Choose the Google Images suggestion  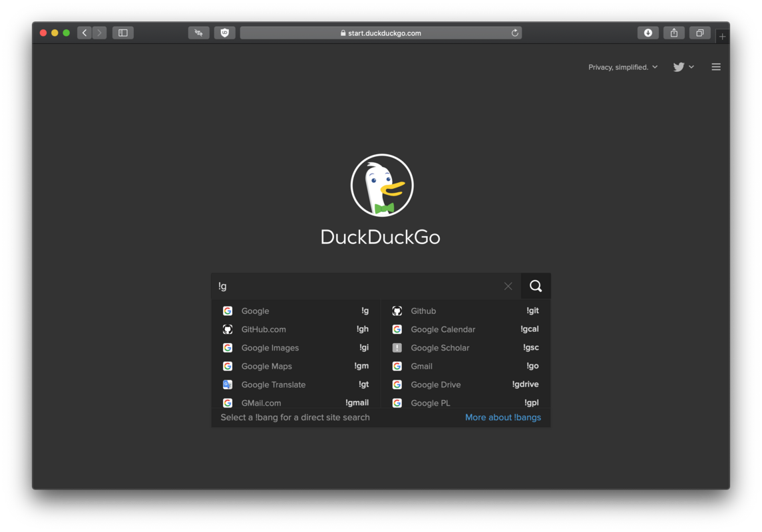point(296,348)
